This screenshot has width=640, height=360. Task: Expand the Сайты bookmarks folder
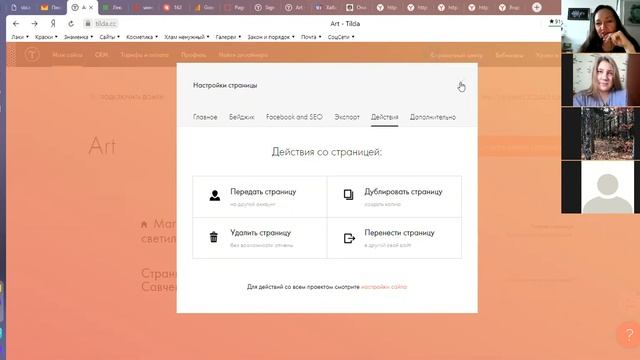tap(109, 37)
